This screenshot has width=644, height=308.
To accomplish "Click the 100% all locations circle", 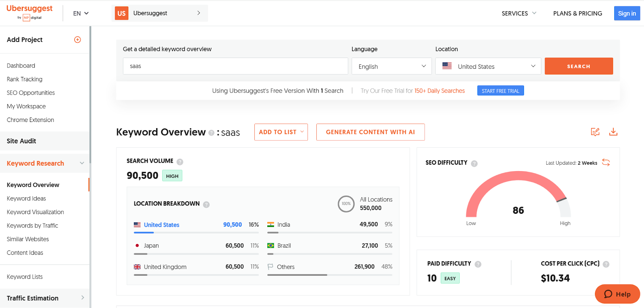I will click(x=346, y=204).
